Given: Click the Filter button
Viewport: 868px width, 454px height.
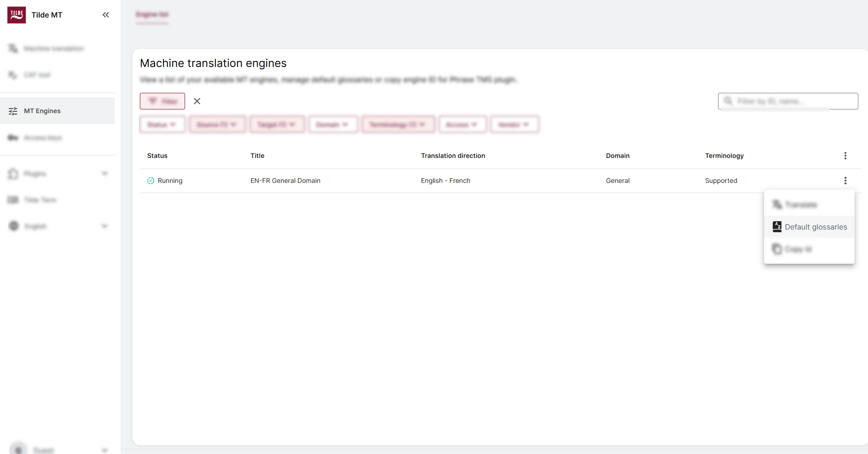Looking at the screenshot, I should click(162, 101).
